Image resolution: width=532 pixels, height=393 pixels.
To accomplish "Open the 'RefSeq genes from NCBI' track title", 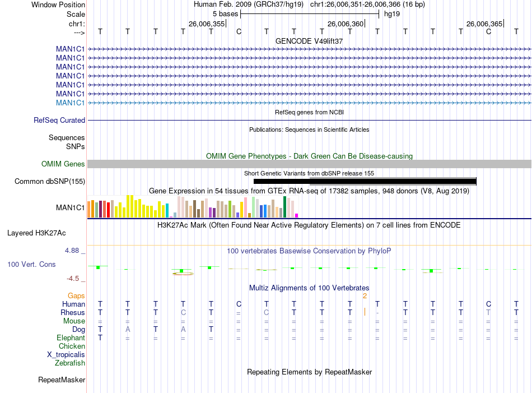I will click(309, 112).
